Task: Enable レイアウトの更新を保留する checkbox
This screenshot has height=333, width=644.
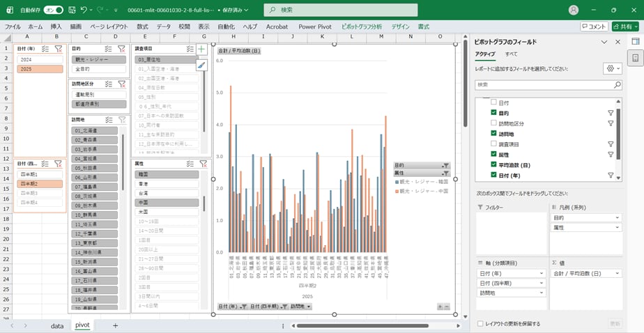Action: [x=480, y=324]
